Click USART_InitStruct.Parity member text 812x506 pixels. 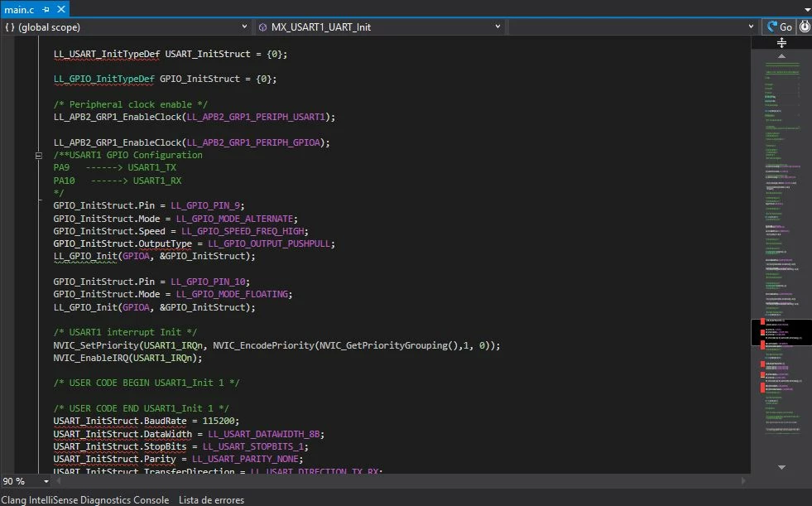[114, 459]
